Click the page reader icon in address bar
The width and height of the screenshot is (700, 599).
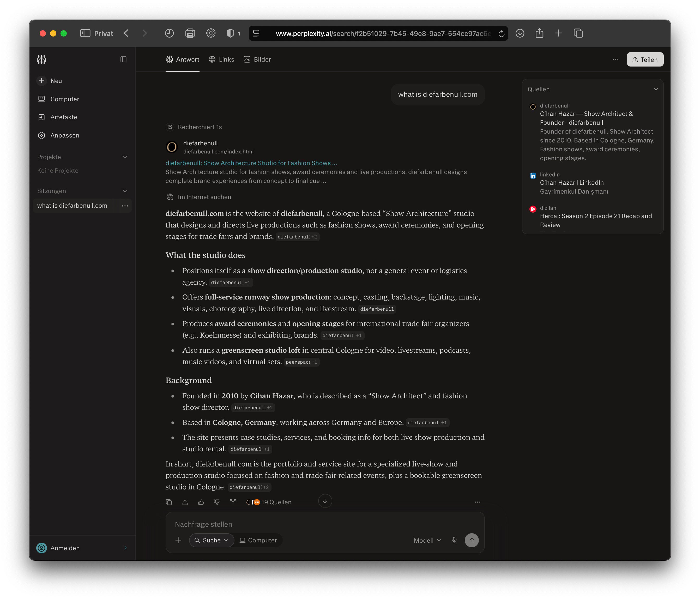coord(256,33)
